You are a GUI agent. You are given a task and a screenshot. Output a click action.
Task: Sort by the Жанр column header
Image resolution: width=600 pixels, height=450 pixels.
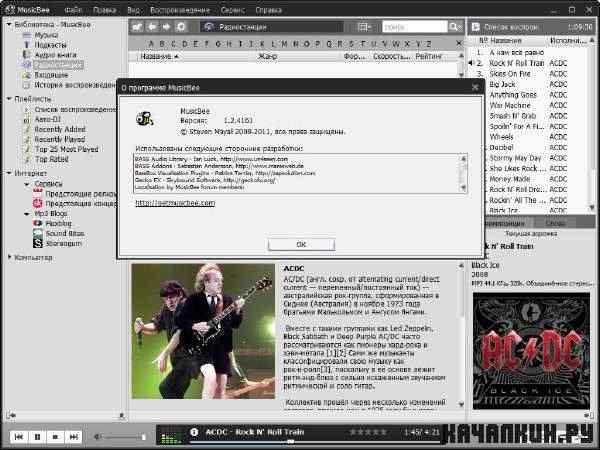tap(267, 56)
